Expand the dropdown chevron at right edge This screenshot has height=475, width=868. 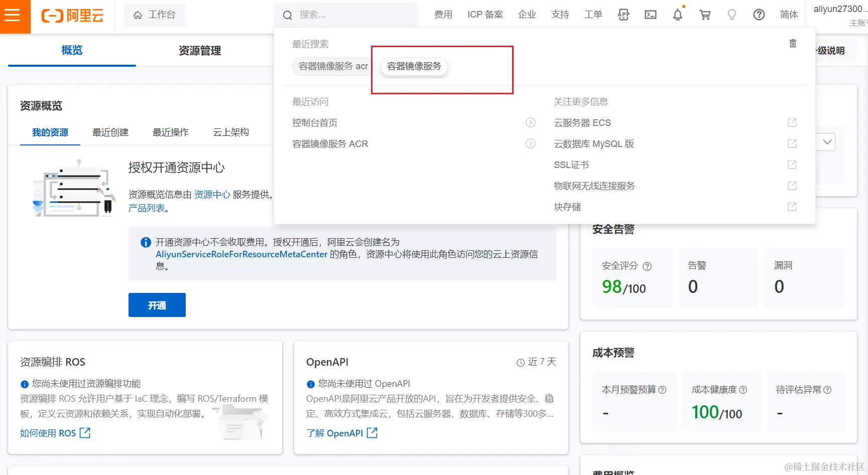827,142
